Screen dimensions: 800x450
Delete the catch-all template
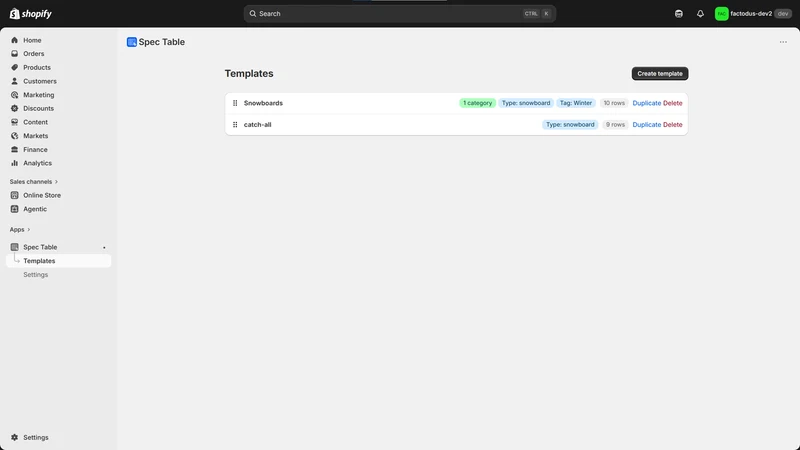[x=672, y=124]
